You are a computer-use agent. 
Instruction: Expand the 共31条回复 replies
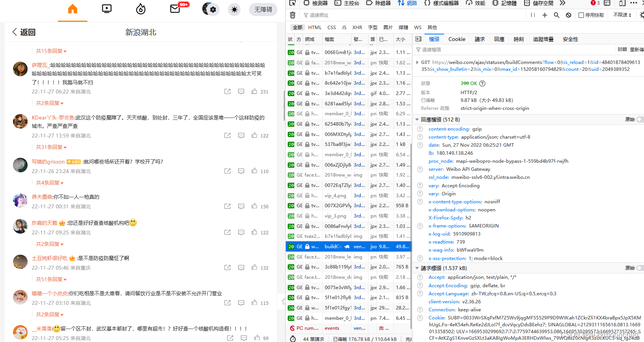[51, 147]
